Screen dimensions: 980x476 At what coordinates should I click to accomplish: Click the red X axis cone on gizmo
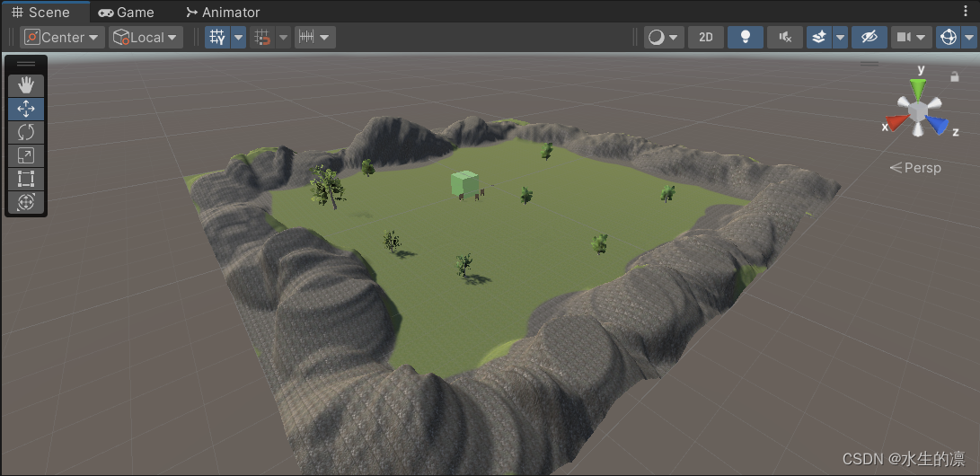895,122
